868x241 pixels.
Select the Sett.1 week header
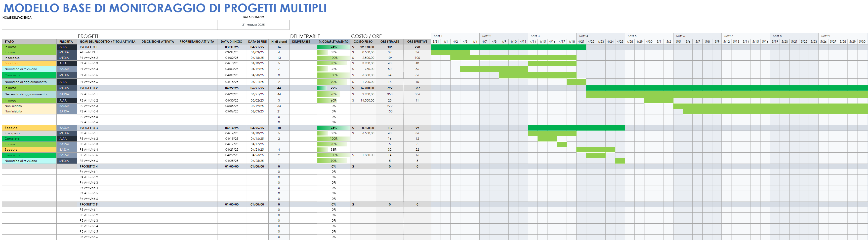point(438,35)
